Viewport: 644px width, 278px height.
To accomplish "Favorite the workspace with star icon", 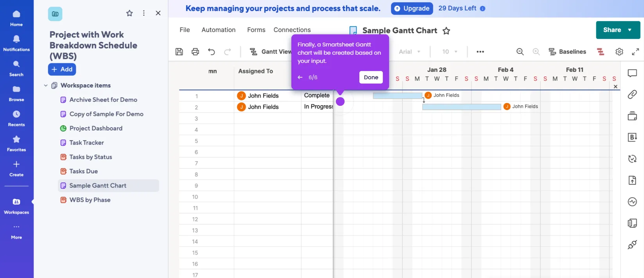I will (x=129, y=13).
